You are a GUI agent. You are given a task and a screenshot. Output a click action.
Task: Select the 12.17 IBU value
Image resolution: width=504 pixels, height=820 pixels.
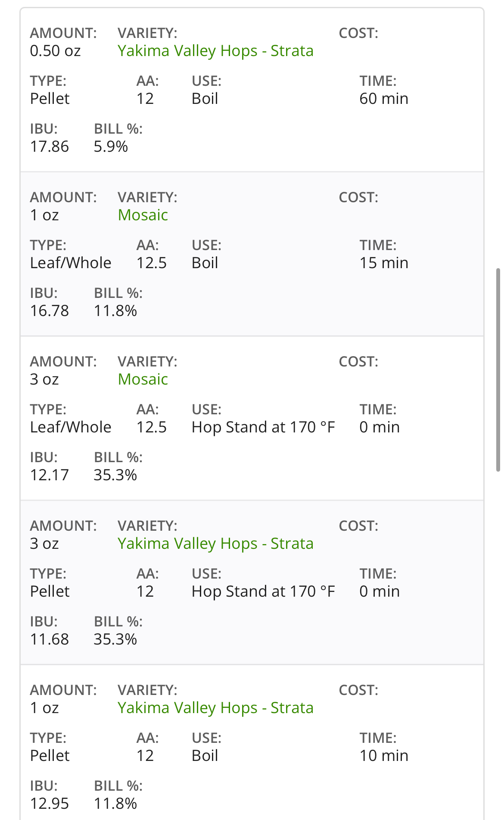50,475
